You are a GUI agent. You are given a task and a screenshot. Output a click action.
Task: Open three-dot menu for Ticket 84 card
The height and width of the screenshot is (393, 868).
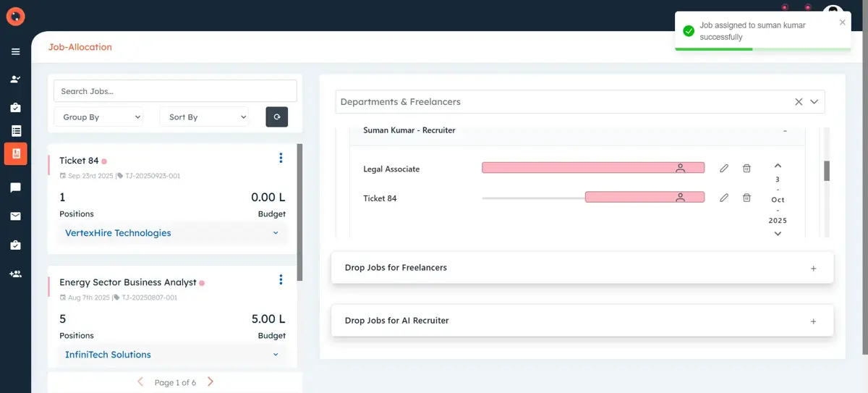[281, 159]
